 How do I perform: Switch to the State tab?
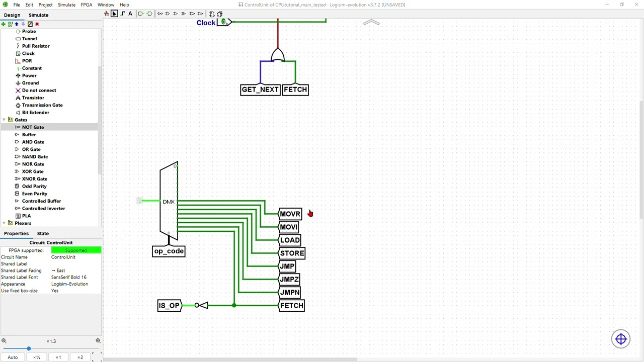pos(43,233)
